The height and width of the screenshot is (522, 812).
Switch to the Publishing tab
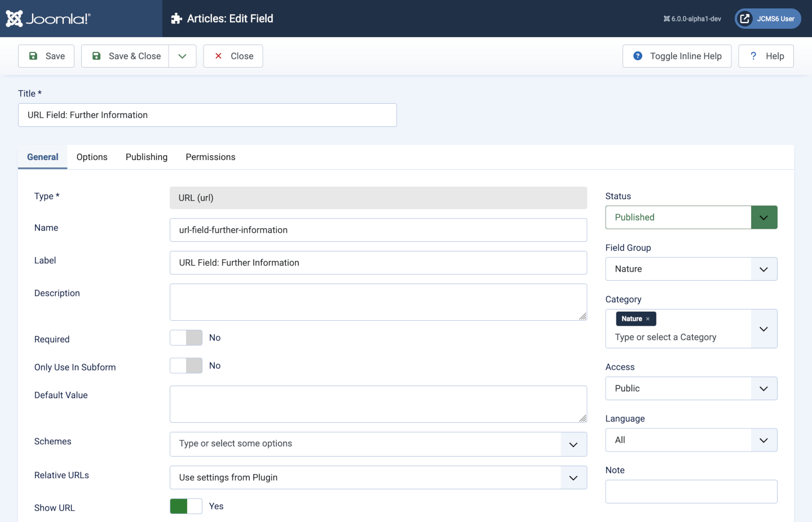point(146,157)
